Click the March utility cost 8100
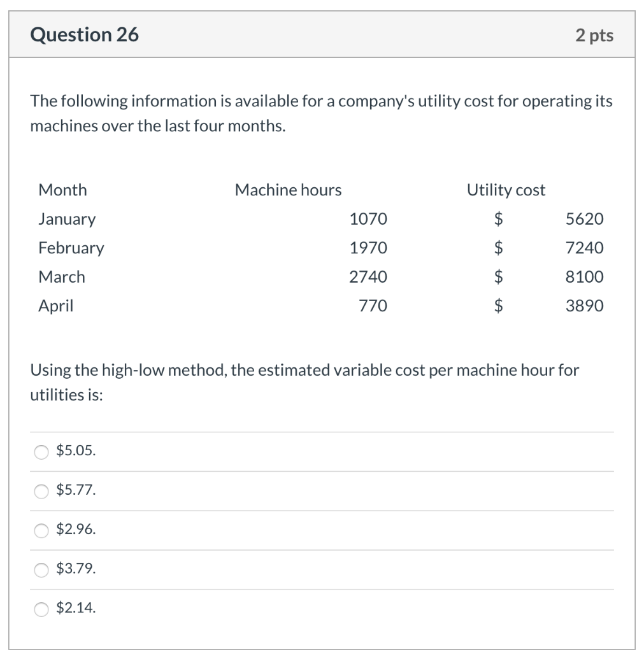The image size is (644, 652). tap(586, 277)
